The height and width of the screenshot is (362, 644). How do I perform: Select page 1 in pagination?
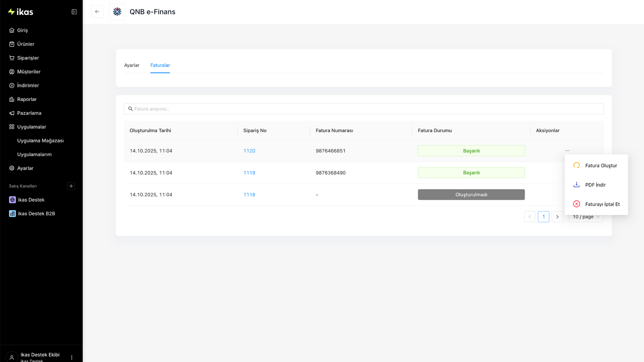pos(544,217)
